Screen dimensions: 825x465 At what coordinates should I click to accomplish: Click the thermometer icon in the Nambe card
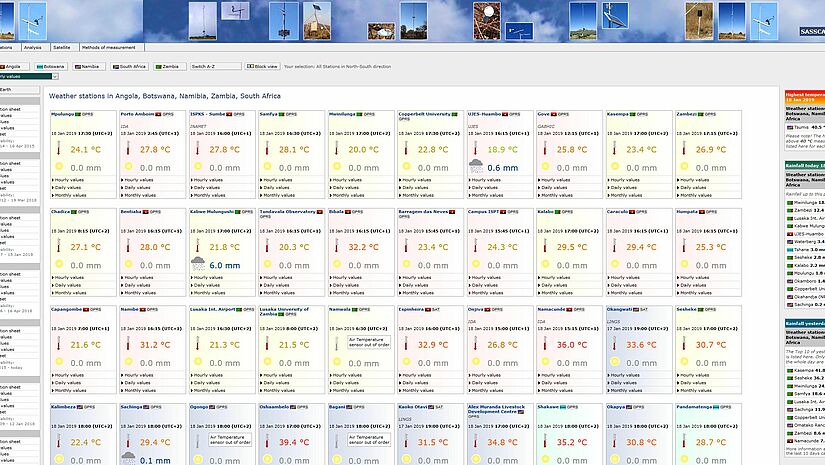[x=128, y=344]
